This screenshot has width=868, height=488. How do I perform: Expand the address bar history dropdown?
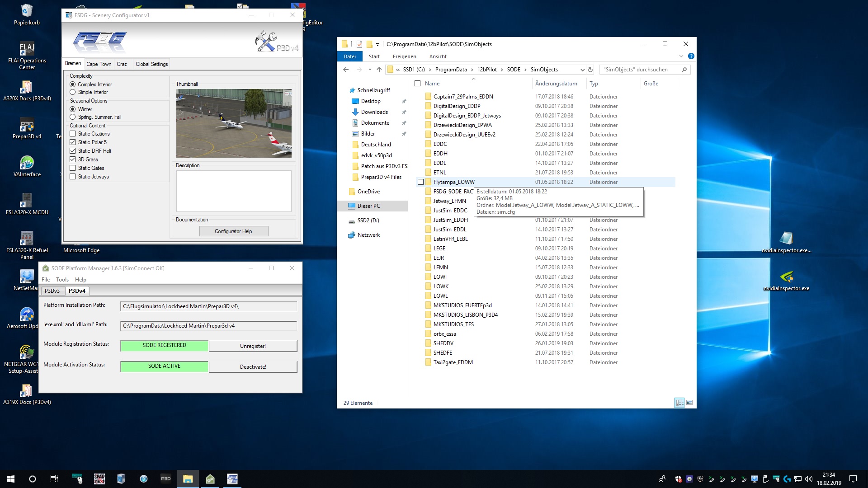pyautogui.click(x=582, y=70)
